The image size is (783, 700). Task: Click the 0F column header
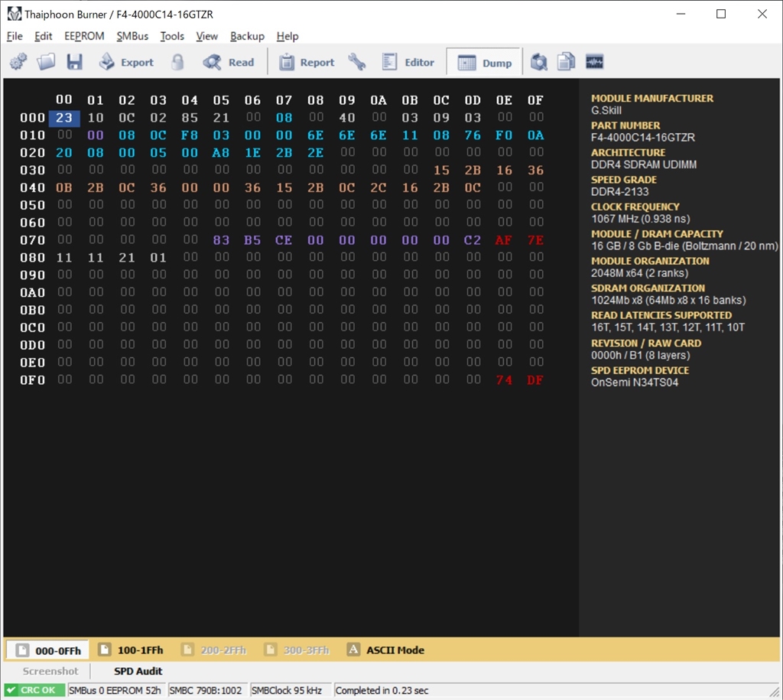click(x=535, y=100)
